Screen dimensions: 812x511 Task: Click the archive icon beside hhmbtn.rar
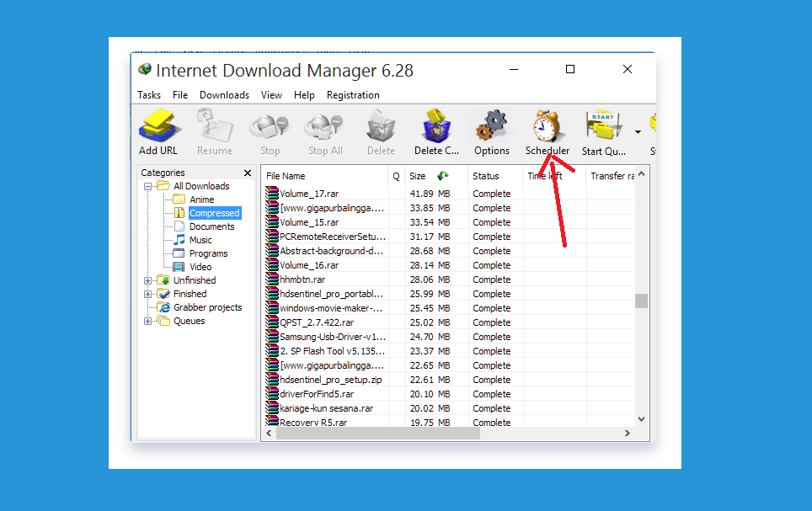[x=272, y=279]
